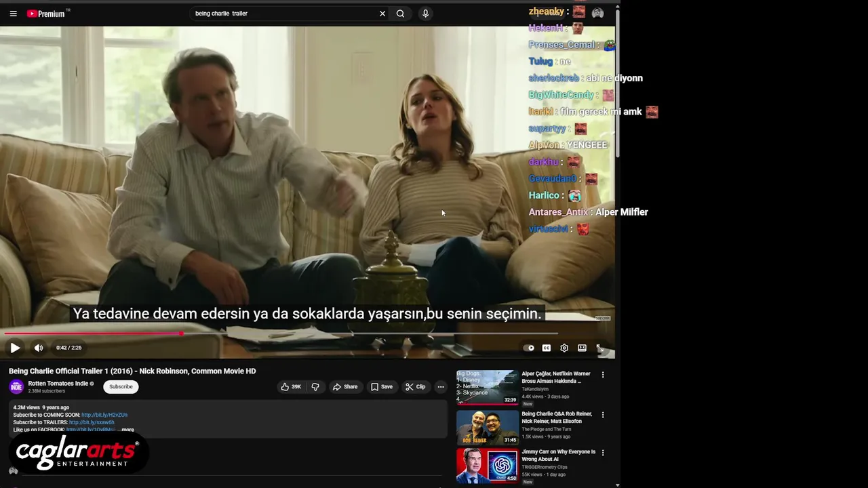Click 'Jimmy Carr on Why Everyone Is Wrong' title
The height and width of the screenshot is (488, 868).
click(558, 456)
